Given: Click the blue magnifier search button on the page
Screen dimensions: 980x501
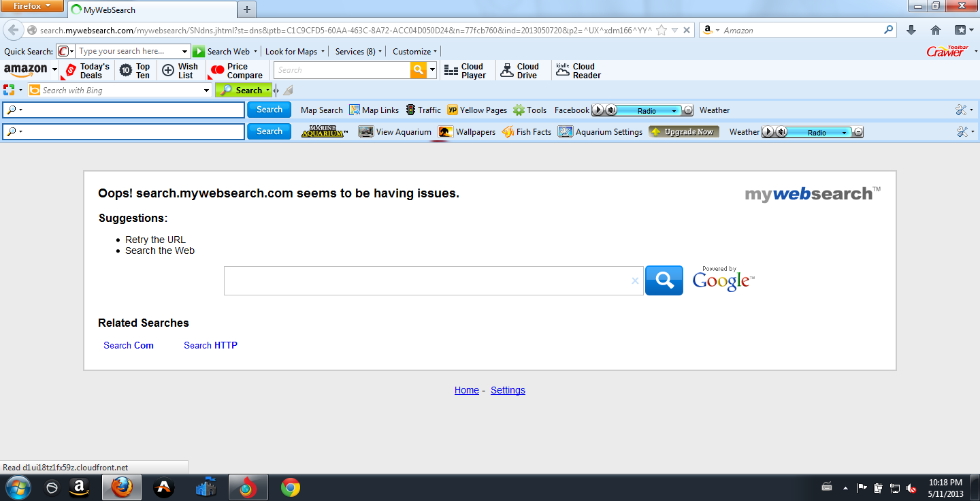Looking at the screenshot, I should point(664,280).
